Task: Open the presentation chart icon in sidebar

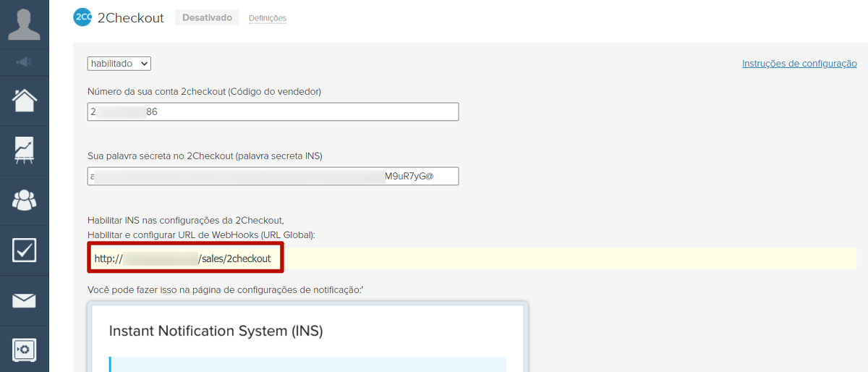Action: (x=24, y=151)
